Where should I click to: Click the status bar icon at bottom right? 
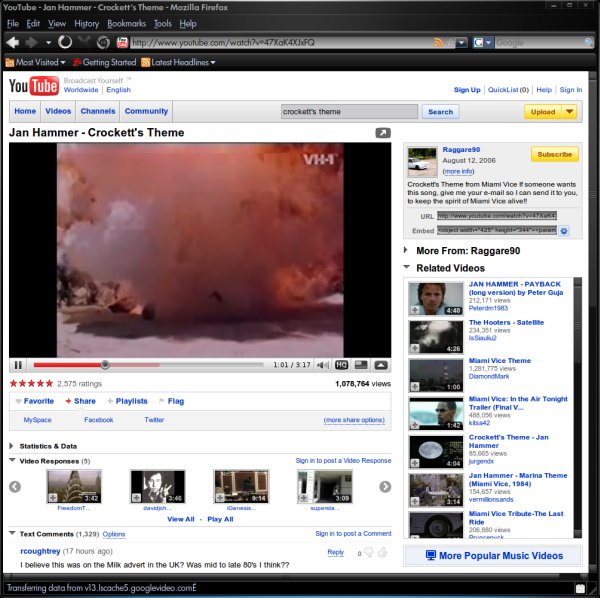(580, 588)
